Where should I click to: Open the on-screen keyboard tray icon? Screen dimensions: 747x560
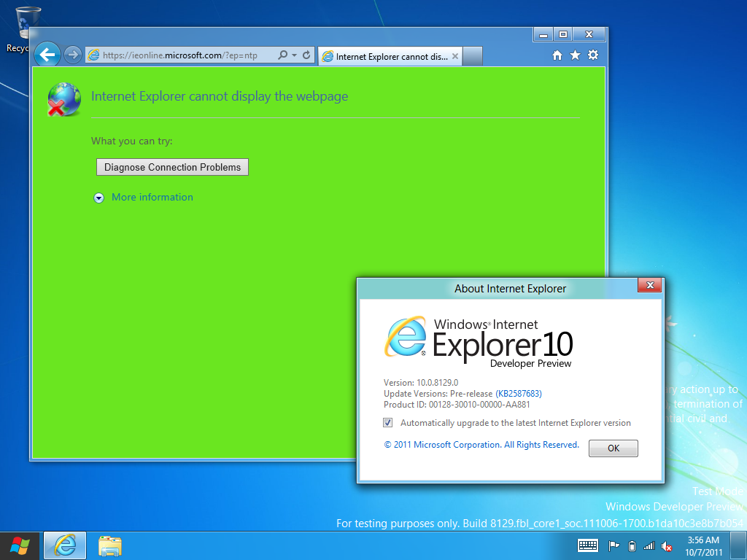(x=587, y=545)
